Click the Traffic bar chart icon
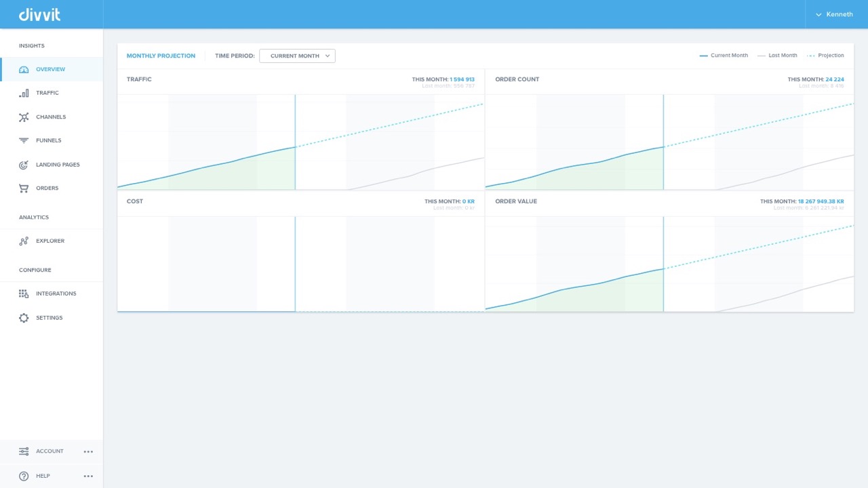Viewport: 868px width, 488px height. 24,94
